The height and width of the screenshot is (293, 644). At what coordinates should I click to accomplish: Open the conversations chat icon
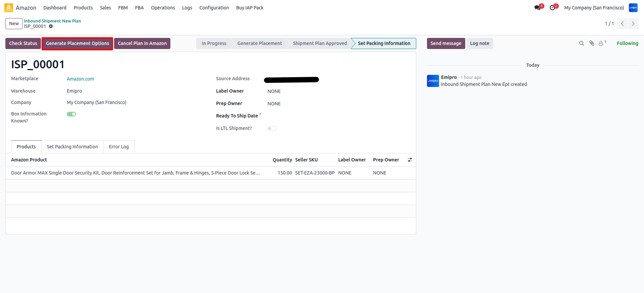click(x=538, y=8)
